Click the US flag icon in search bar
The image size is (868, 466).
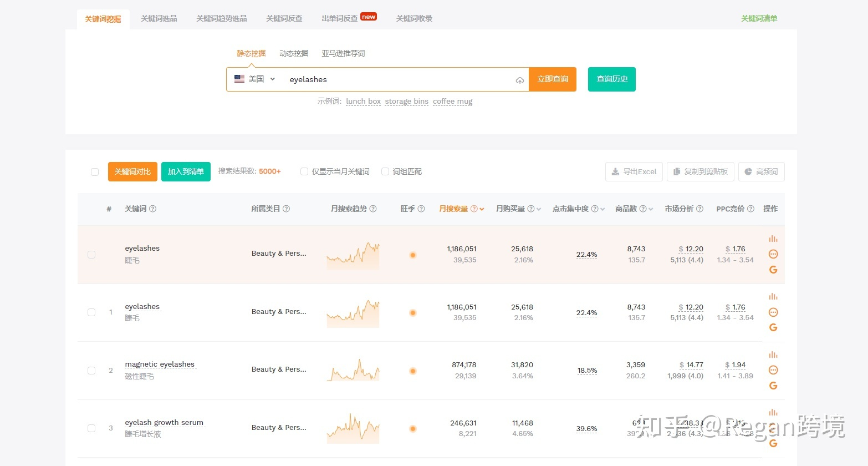[x=239, y=79]
